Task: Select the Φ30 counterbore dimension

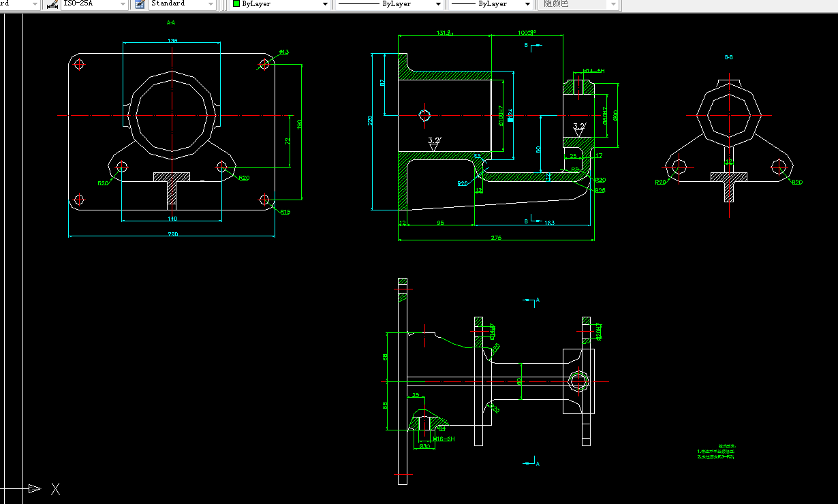Action: pyautogui.click(x=424, y=446)
